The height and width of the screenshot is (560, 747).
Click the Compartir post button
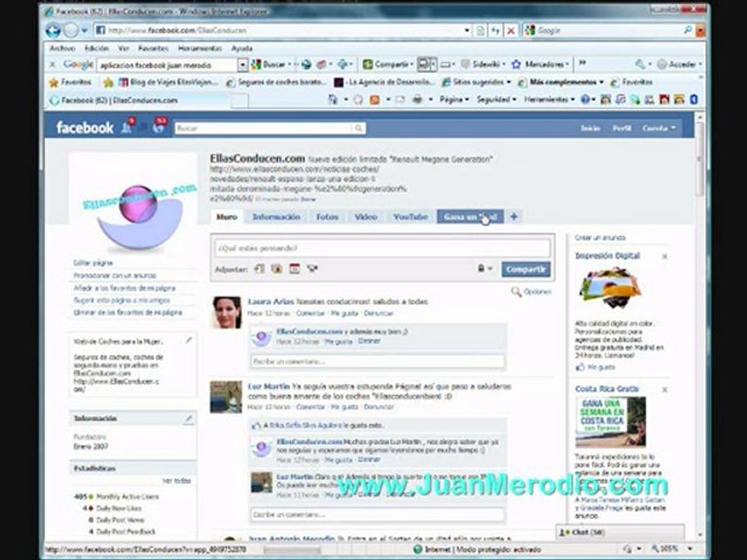pos(526,269)
